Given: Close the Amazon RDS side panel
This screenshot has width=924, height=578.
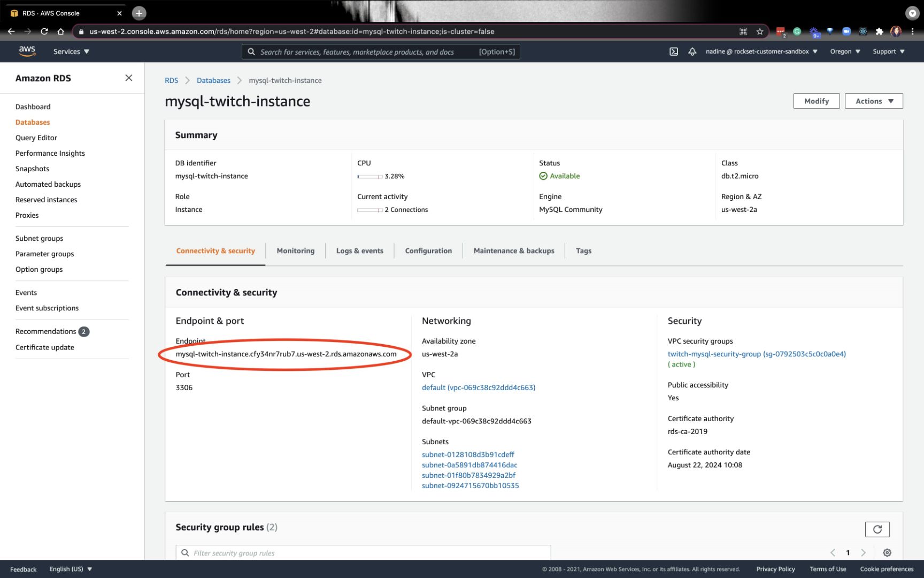Looking at the screenshot, I should click(129, 78).
